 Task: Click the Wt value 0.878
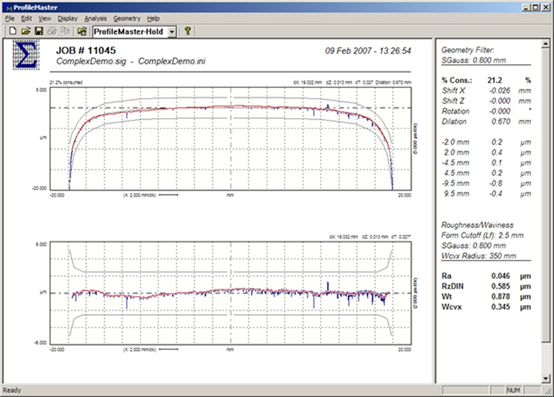(x=501, y=296)
